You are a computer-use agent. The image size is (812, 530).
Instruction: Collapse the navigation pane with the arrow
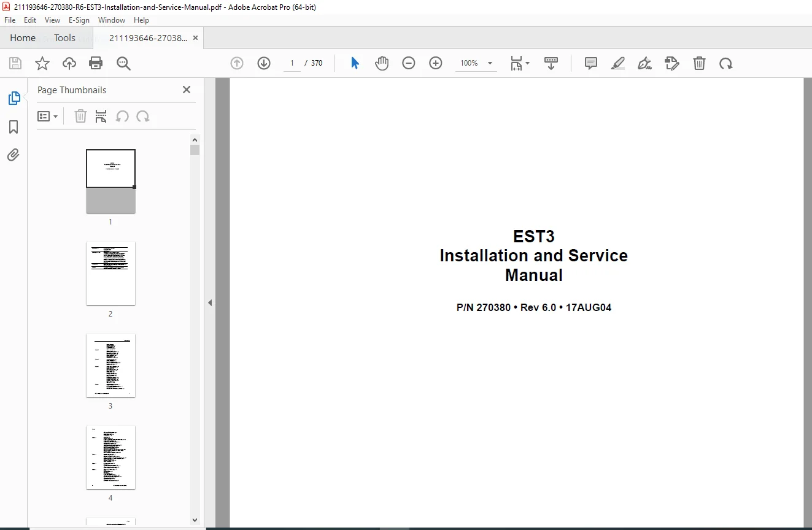tap(210, 302)
